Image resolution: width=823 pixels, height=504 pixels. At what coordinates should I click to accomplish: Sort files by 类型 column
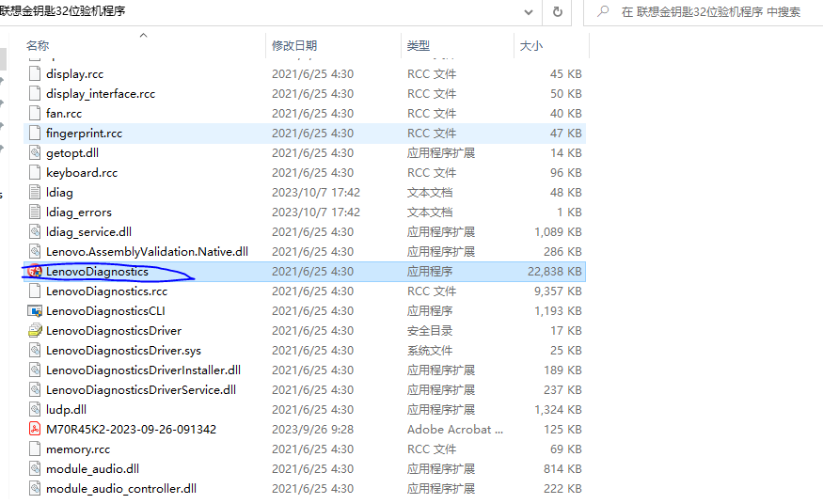tap(419, 46)
